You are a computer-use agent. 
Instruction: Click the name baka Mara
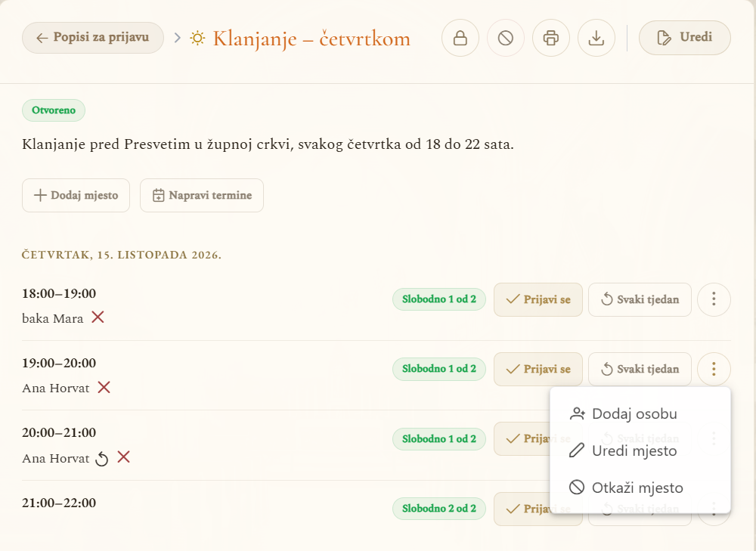[x=53, y=319]
